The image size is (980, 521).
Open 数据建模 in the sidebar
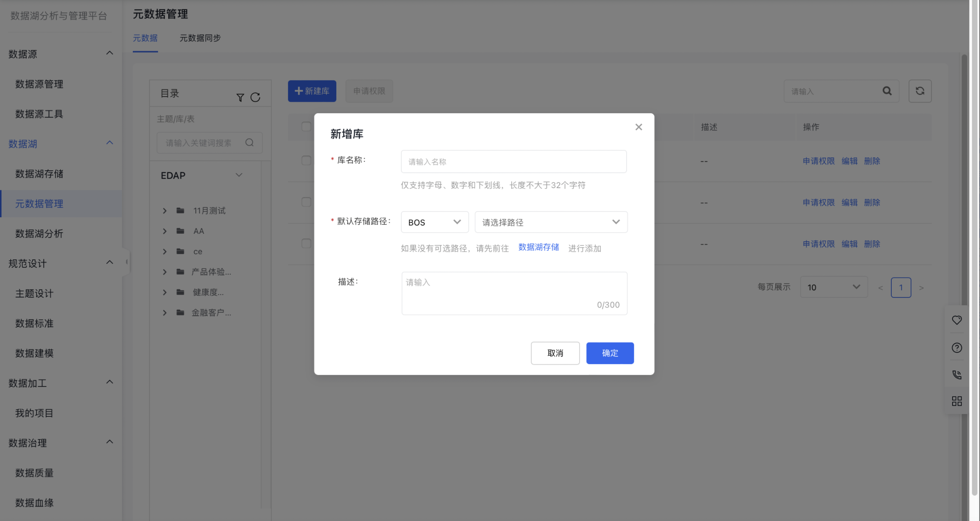[x=34, y=353]
